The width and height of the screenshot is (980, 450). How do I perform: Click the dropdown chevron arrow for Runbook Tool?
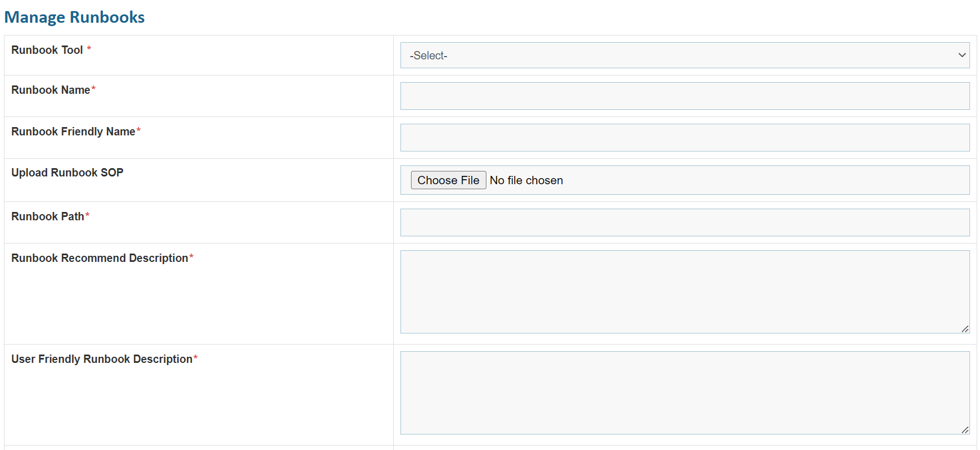962,55
